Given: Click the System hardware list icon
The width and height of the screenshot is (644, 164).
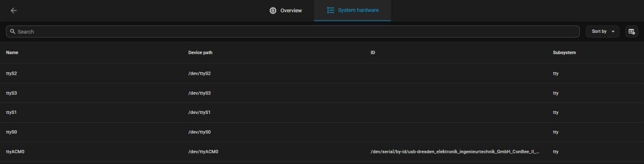Looking at the screenshot, I should 331,10.
